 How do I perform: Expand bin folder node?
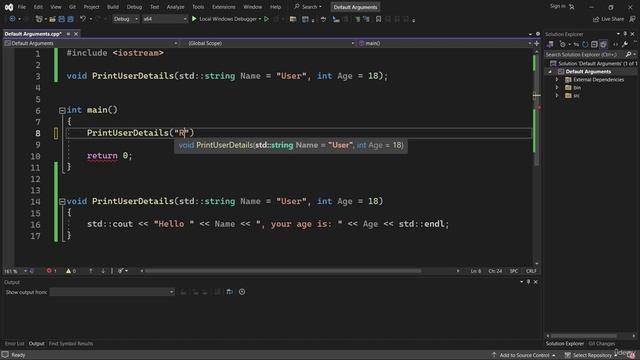(557, 87)
